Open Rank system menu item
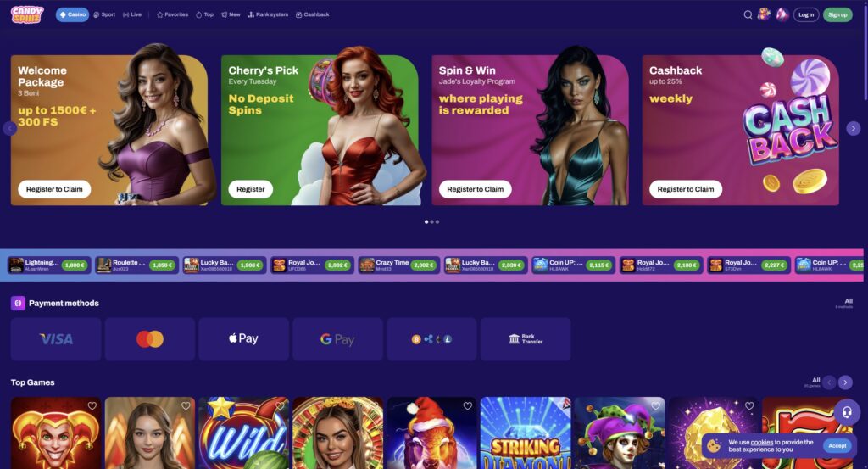The width and height of the screenshot is (868, 469). tap(268, 14)
